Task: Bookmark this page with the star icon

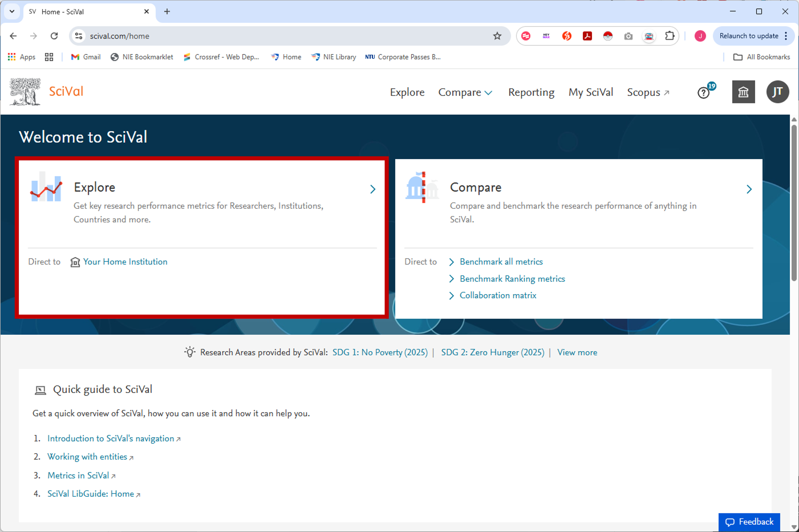Action: (497, 36)
